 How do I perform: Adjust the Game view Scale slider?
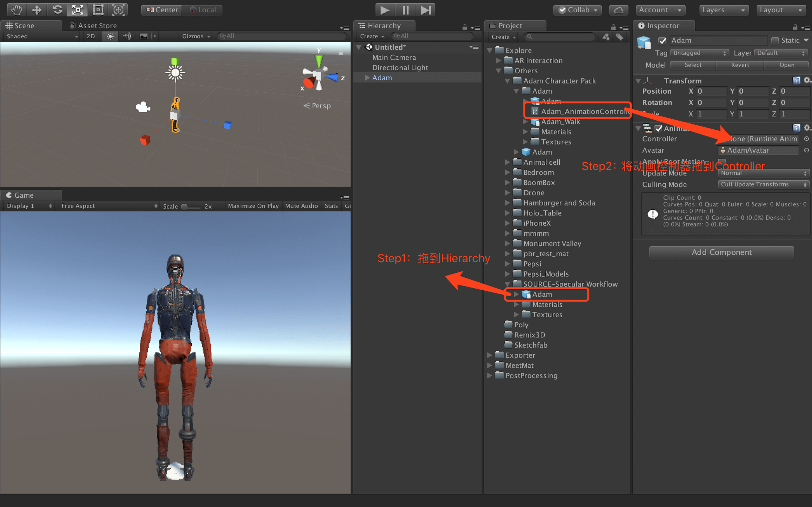pyautogui.click(x=184, y=206)
